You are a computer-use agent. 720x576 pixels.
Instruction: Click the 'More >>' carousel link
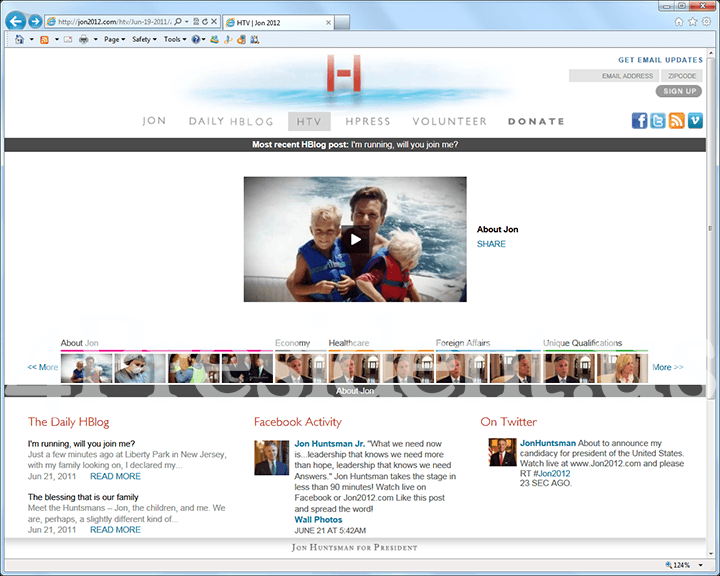[x=668, y=367]
